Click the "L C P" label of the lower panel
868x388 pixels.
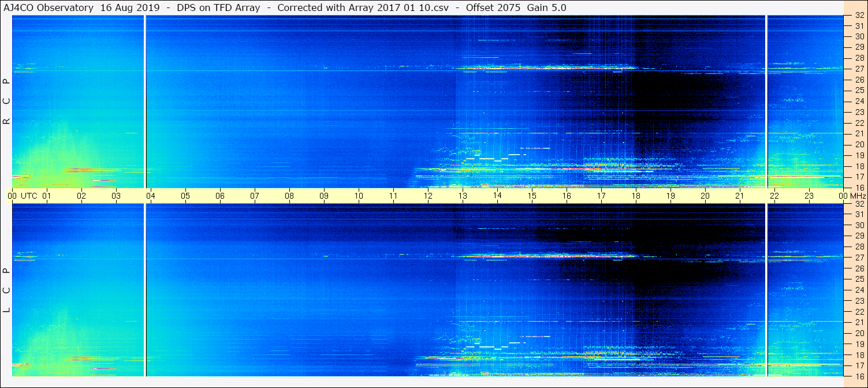click(6, 290)
